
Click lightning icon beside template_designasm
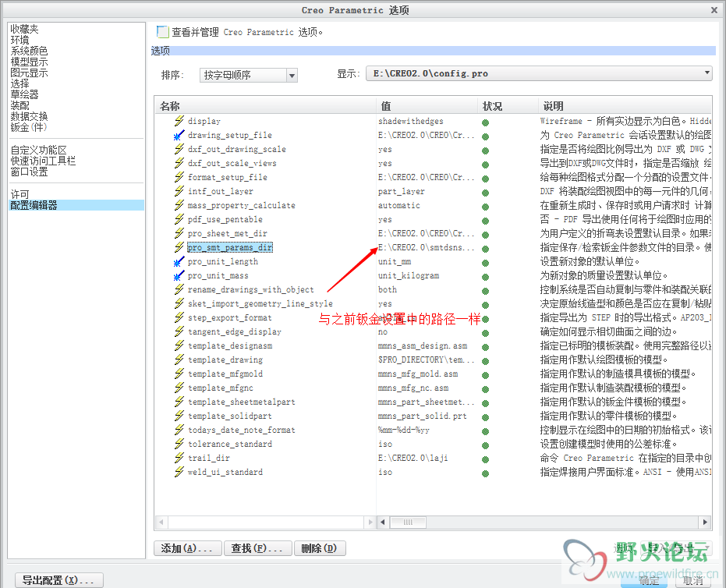[179, 345]
